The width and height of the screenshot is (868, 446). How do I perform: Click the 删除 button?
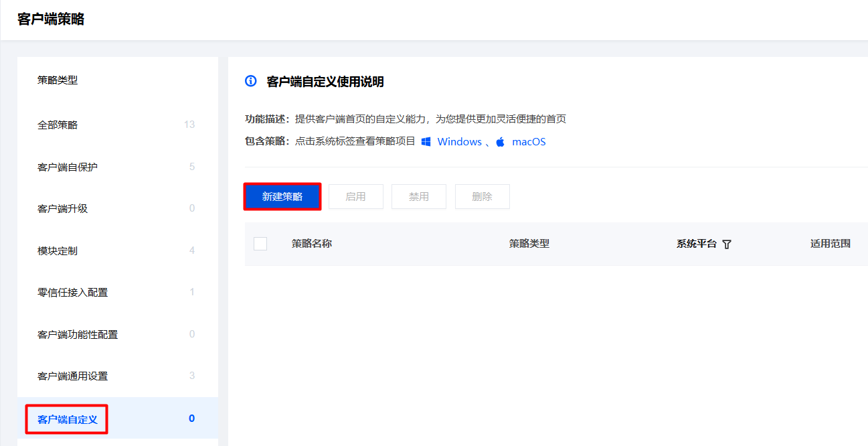click(x=483, y=197)
